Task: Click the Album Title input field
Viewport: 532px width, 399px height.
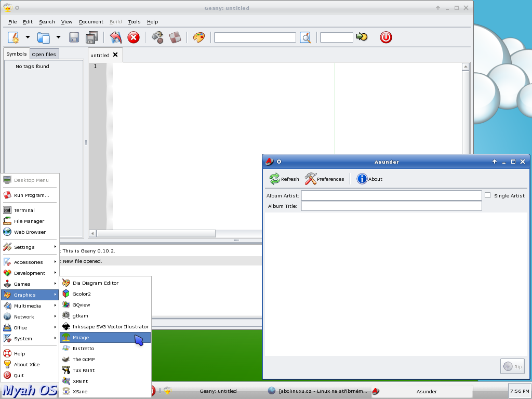Action: 391,206
